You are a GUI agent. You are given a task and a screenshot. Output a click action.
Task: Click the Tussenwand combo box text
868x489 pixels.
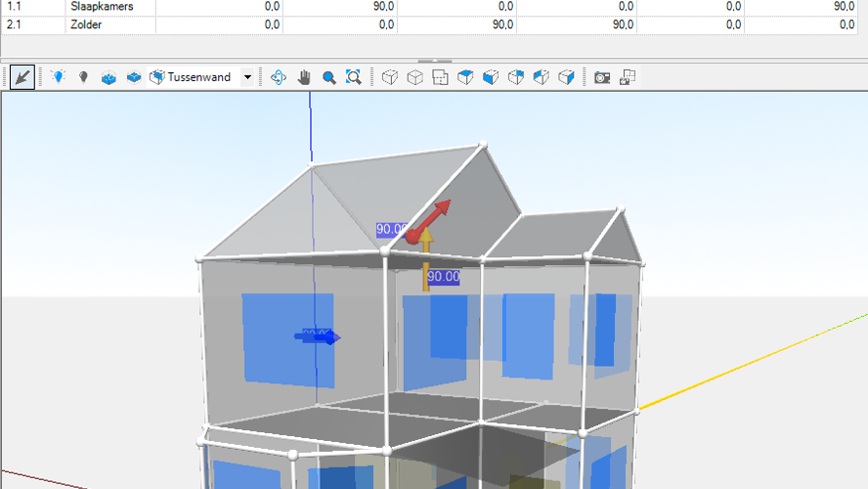[x=198, y=77]
